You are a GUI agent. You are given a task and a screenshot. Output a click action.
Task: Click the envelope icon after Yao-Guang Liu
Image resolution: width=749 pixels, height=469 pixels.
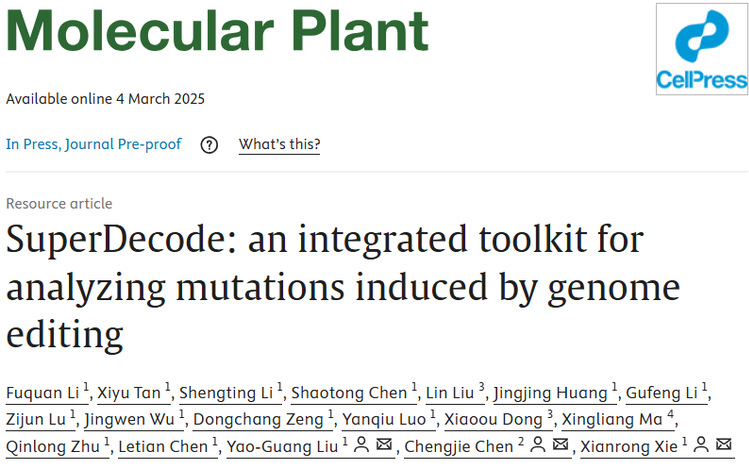[x=384, y=446]
